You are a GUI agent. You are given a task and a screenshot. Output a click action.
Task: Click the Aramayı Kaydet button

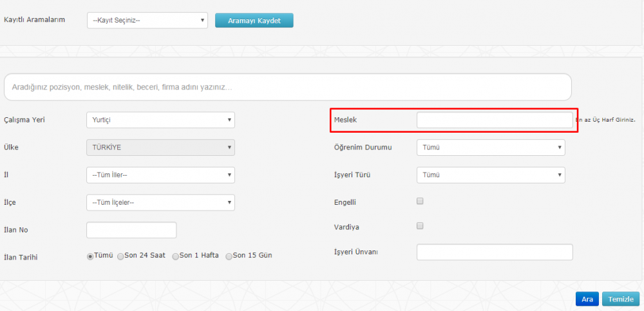[254, 20]
